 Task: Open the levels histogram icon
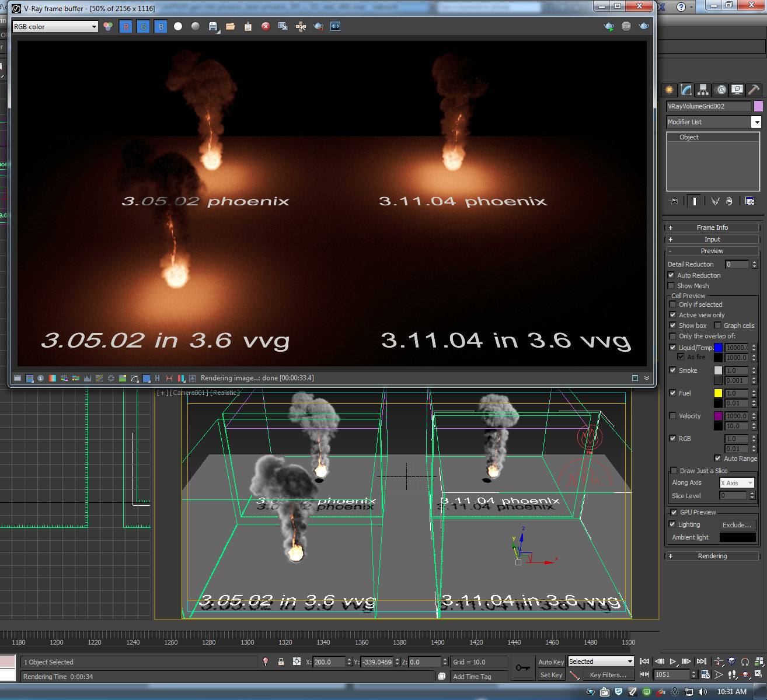[88, 378]
